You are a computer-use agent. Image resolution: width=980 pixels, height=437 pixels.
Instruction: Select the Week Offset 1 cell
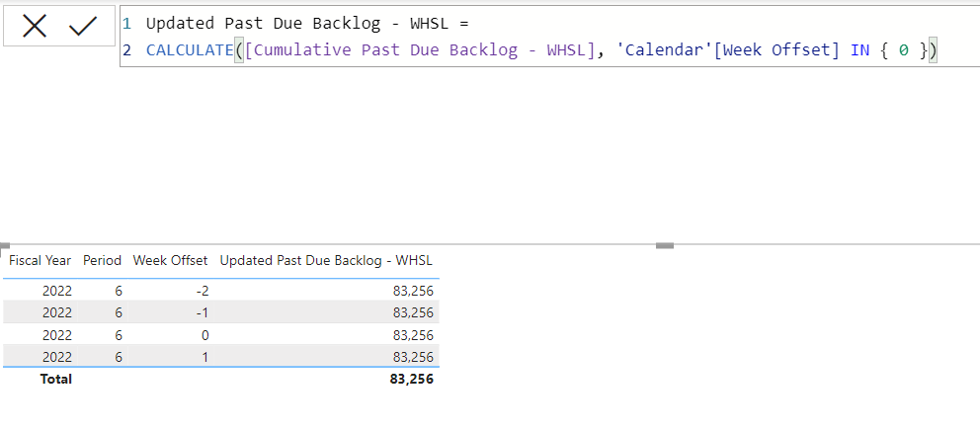pos(205,357)
